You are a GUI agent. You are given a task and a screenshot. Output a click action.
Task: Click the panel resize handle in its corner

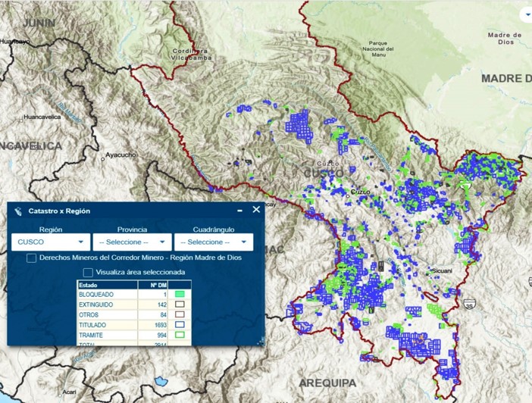(x=260, y=342)
